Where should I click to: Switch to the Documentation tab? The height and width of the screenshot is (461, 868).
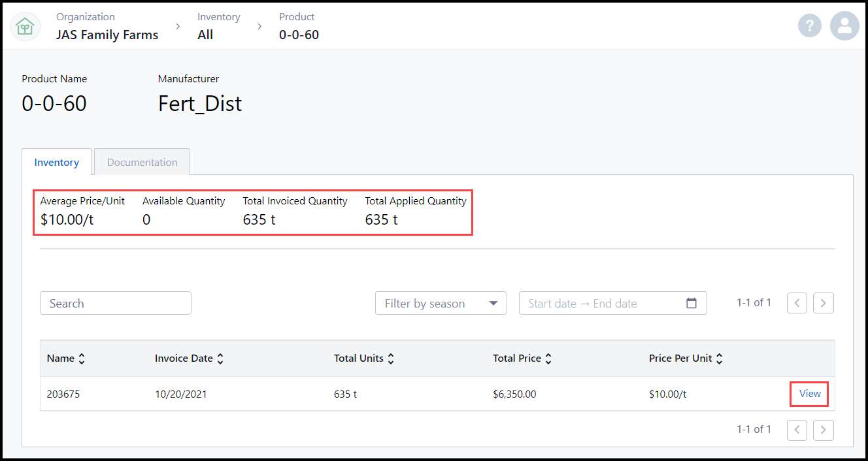(142, 163)
